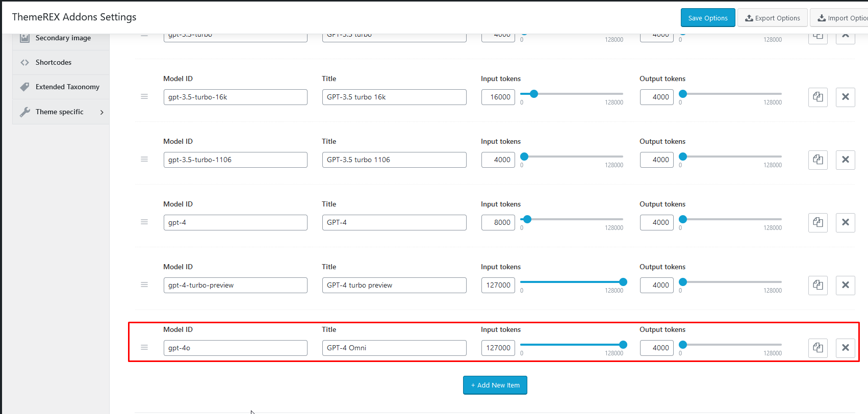Focus the Title field containing GPT-4 Omni

(394, 348)
